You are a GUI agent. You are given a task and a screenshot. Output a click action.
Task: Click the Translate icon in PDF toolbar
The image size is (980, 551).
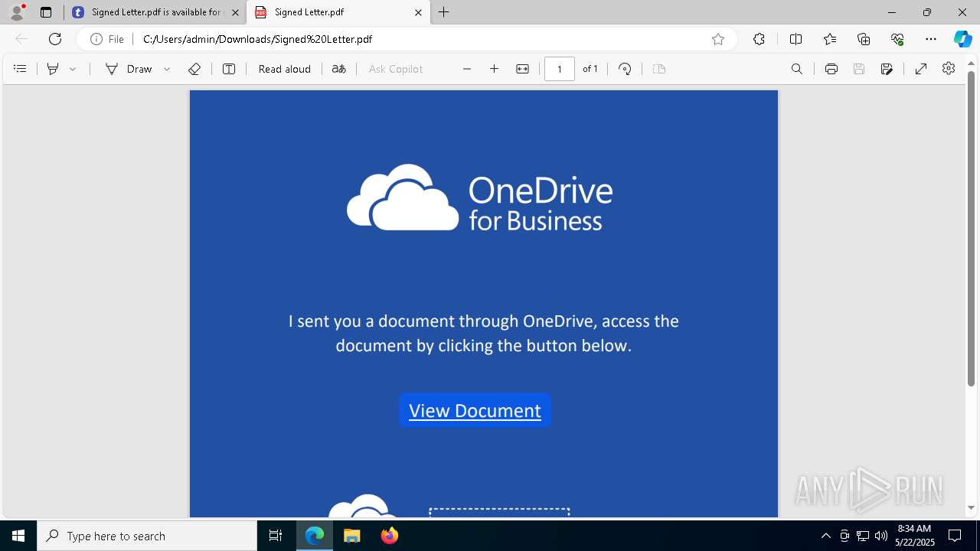coord(339,69)
